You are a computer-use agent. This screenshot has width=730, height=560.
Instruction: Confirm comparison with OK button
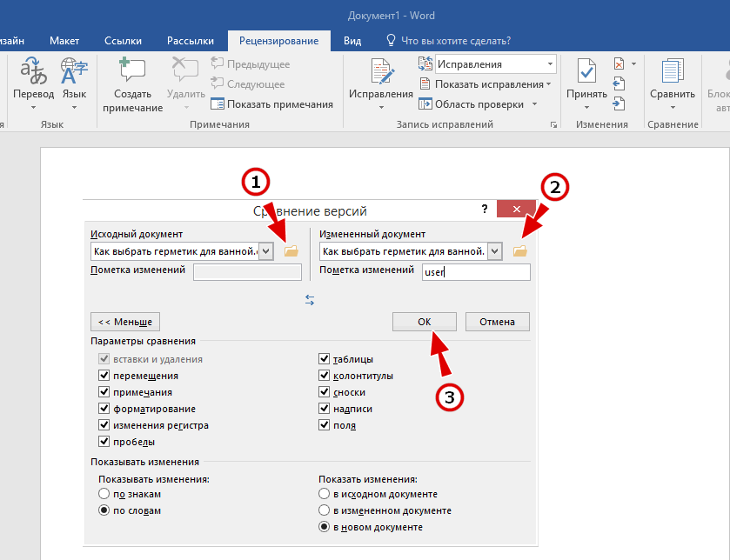point(425,322)
